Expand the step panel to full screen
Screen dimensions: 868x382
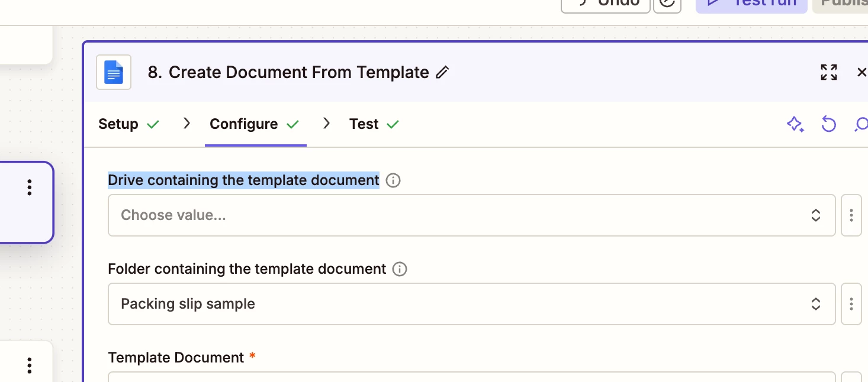pyautogui.click(x=828, y=72)
